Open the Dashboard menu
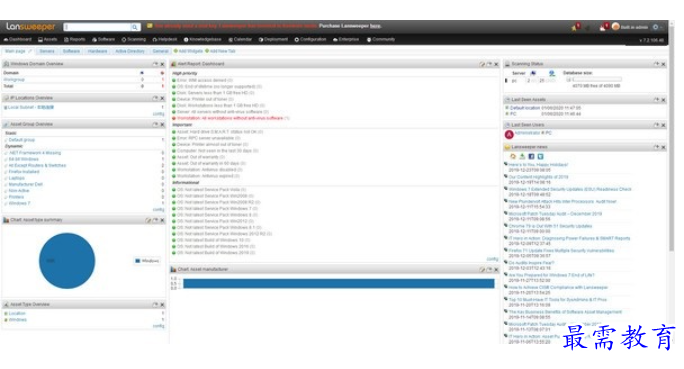Image resolution: width=684 pixels, height=369 pixels. (x=17, y=39)
